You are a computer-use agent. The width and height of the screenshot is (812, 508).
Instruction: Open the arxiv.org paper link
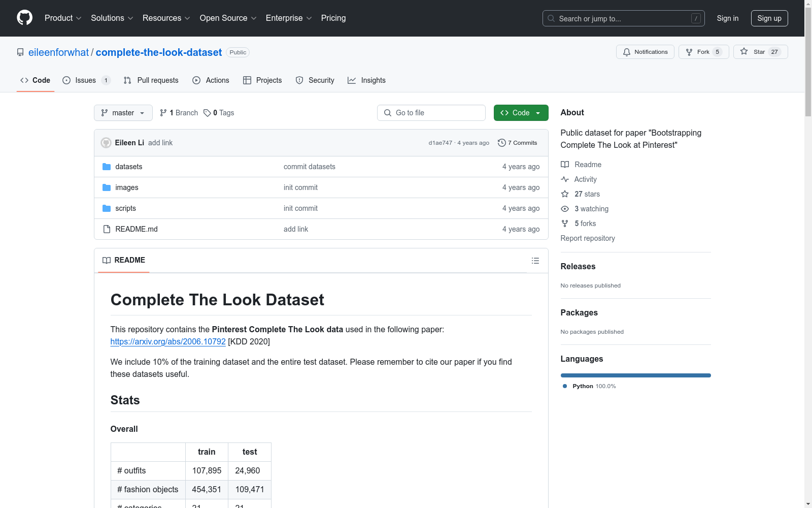point(168,341)
